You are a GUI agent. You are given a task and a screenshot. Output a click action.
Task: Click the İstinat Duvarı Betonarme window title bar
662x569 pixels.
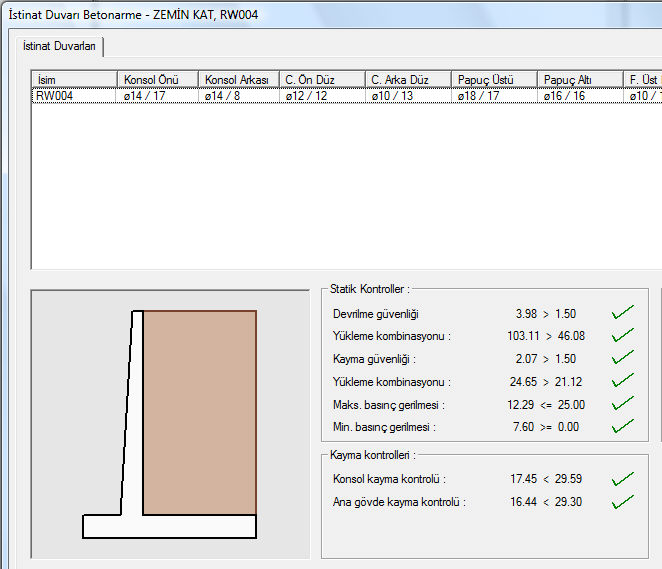334,15
